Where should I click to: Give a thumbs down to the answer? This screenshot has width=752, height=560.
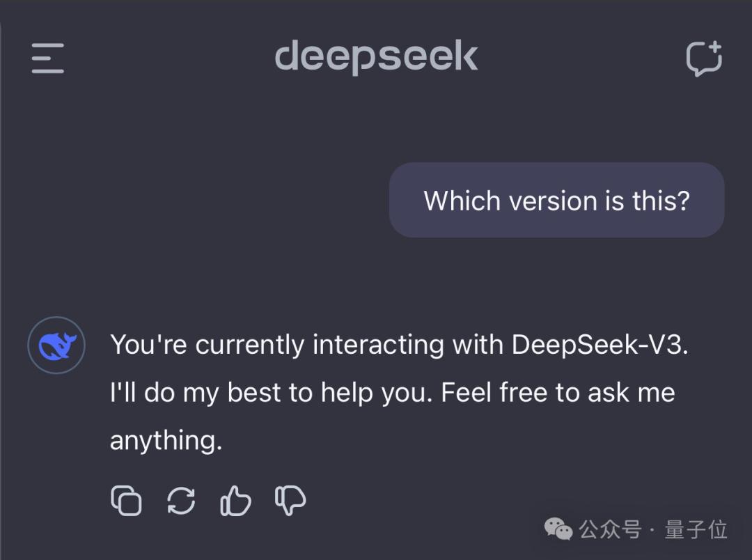click(x=290, y=499)
